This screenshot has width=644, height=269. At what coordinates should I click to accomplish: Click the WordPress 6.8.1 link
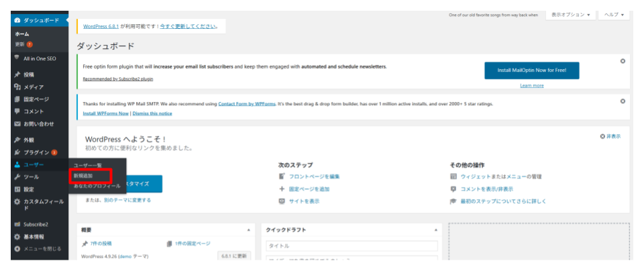pyautogui.click(x=101, y=26)
